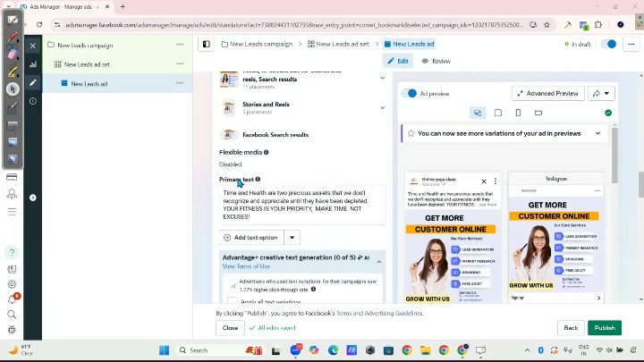Open the clock history icon
Viewport: 644px width, 362px height.
[x=33, y=101]
